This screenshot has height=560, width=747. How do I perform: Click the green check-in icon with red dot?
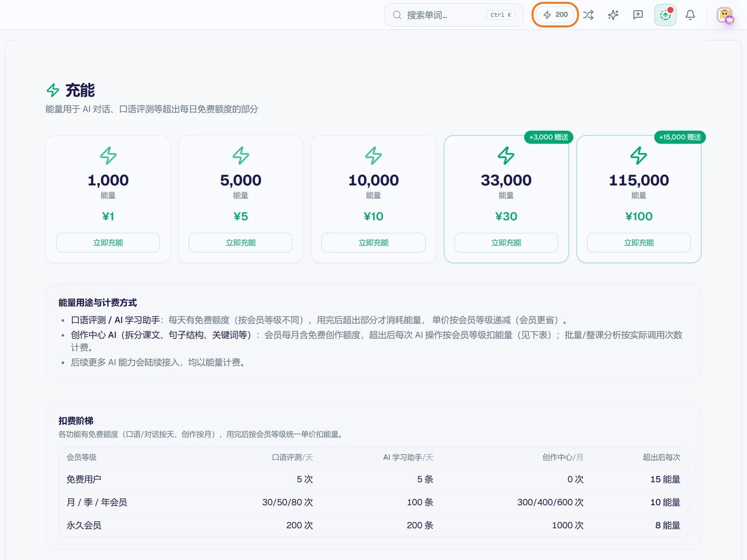[x=665, y=15]
